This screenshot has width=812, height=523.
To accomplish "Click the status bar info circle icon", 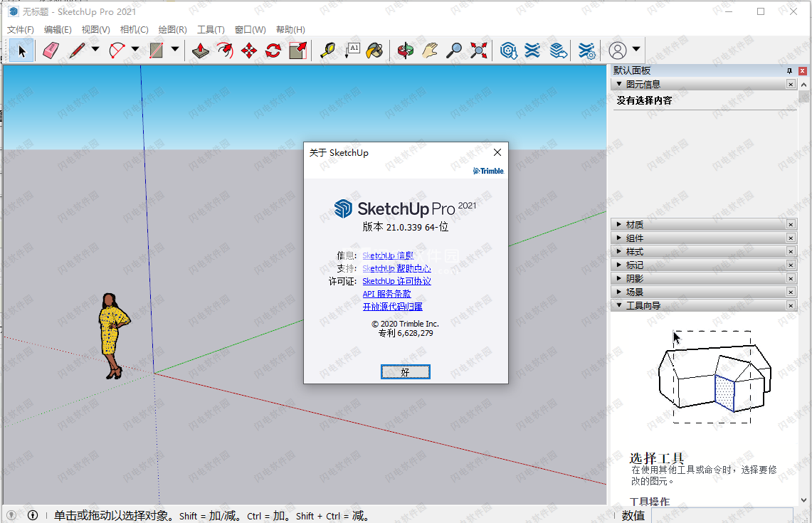I will click(33, 515).
